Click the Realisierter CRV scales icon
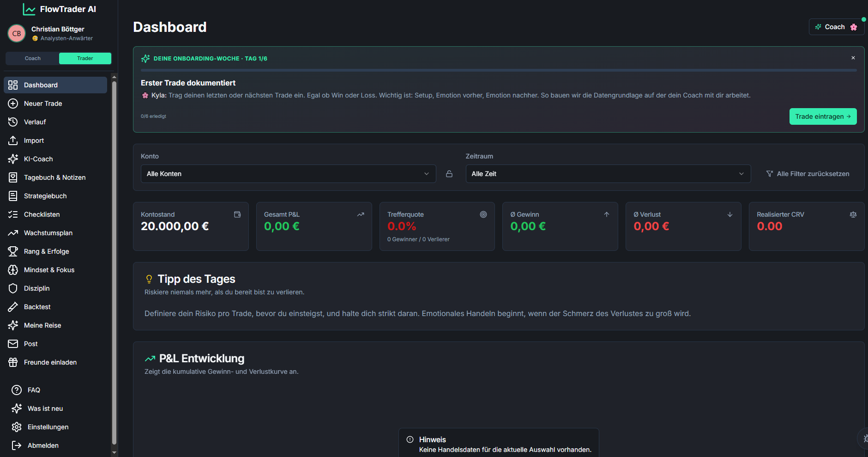This screenshot has height=457, width=868. pyautogui.click(x=853, y=214)
